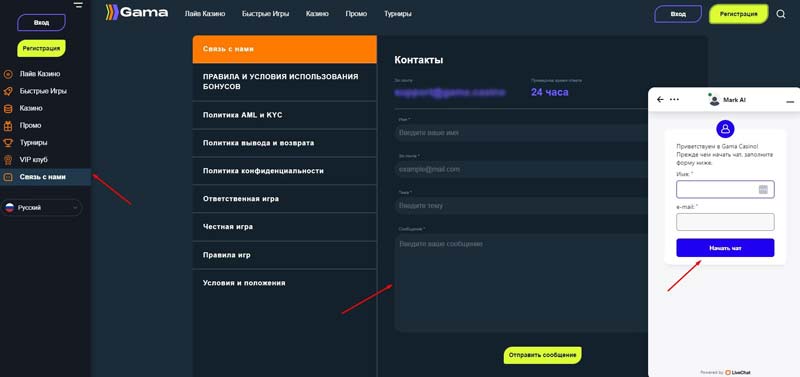
Task: Open Лайв Казино in the sidebar
Action: click(x=40, y=74)
